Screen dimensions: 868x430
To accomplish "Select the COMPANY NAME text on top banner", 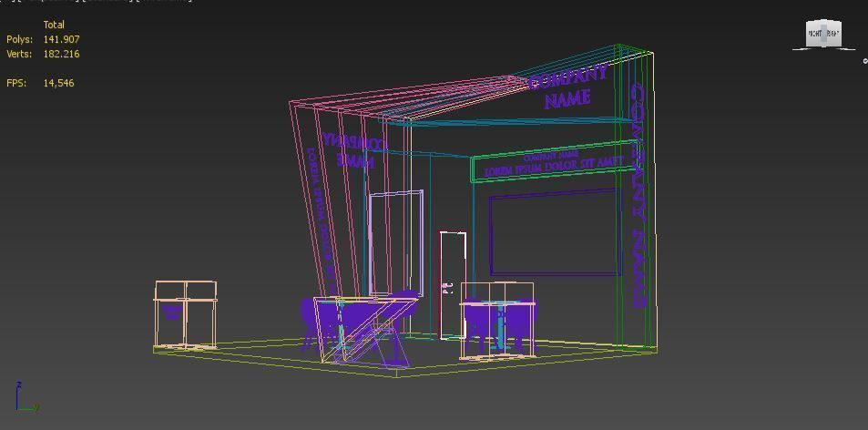I will [568, 87].
